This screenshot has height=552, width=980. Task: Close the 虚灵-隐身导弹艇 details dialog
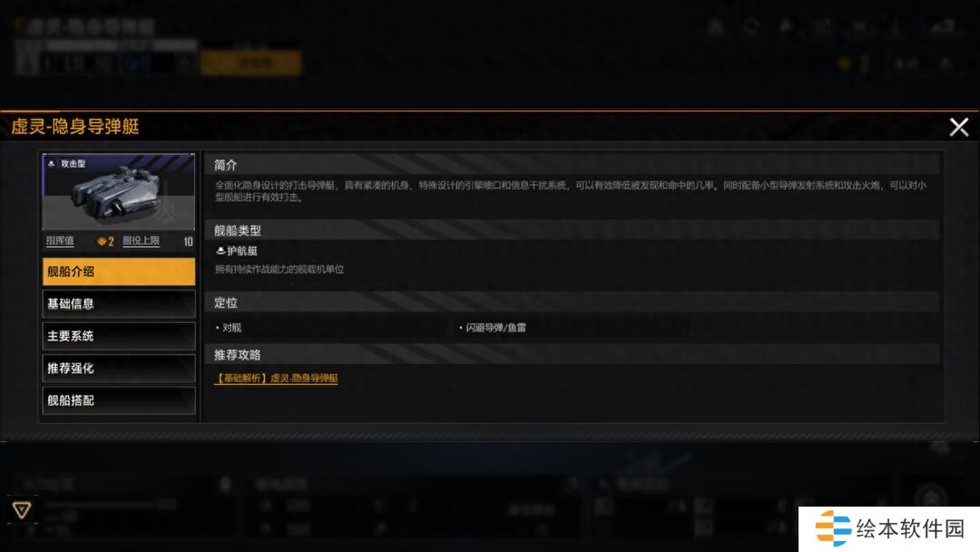tap(959, 127)
